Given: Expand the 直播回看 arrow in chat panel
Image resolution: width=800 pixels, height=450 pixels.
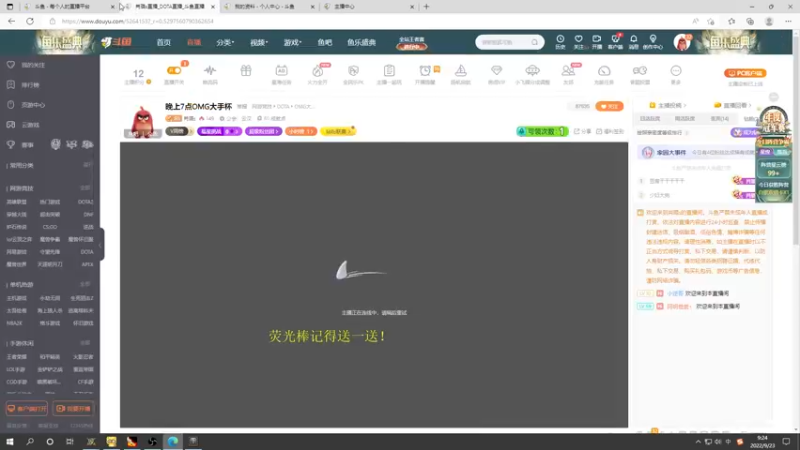Looking at the screenshot, I should click(750, 106).
